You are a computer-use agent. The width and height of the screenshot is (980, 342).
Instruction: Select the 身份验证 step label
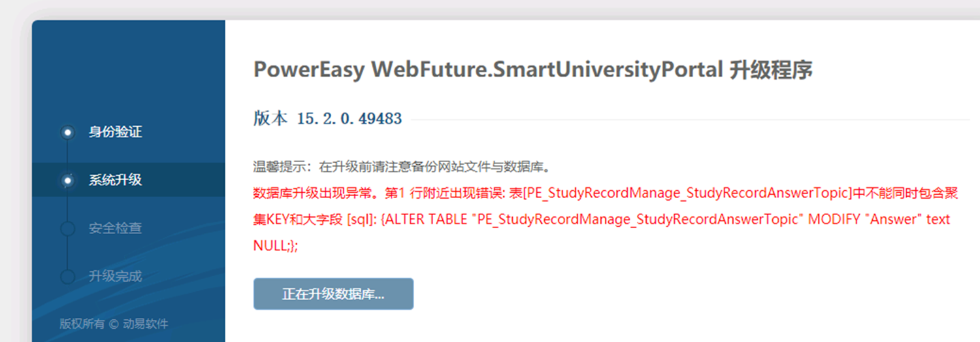pos(115,132)
